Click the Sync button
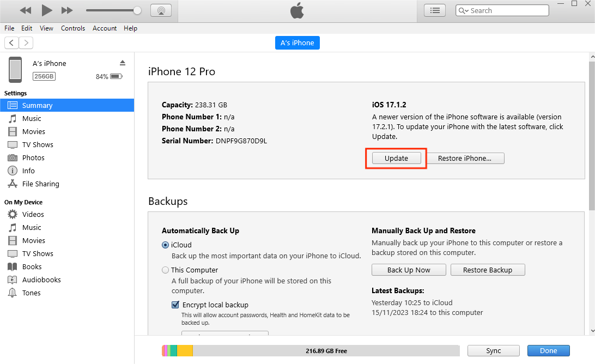 pos(493,351)
